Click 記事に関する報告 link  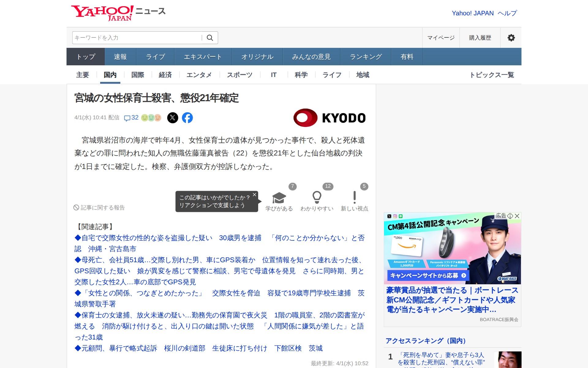[100, 208]
